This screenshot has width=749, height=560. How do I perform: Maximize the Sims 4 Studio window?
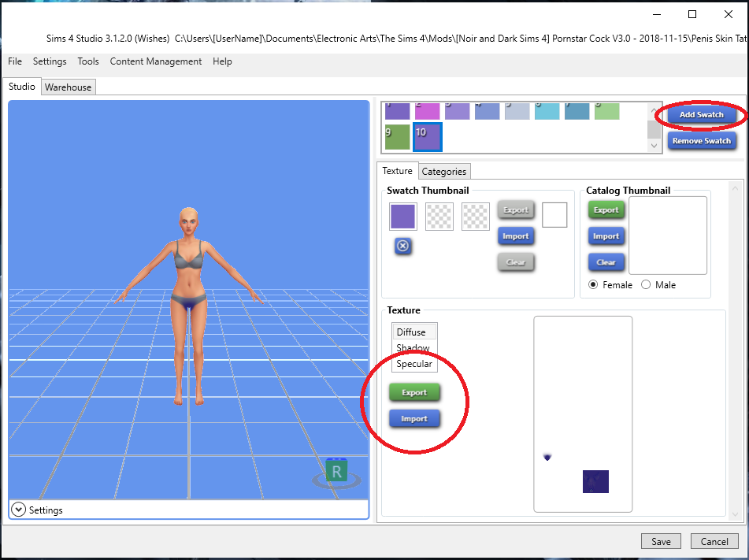pyautogui.click(x=692, y=14)
